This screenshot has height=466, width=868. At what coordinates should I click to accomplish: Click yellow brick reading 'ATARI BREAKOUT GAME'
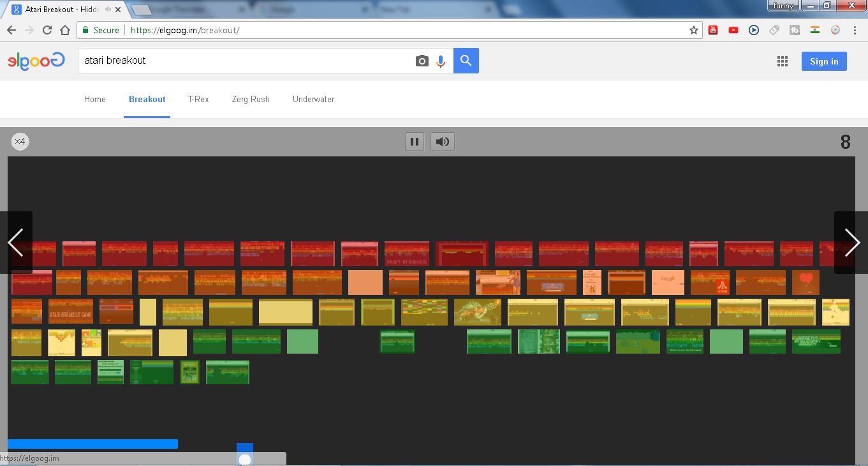[71, 312]
